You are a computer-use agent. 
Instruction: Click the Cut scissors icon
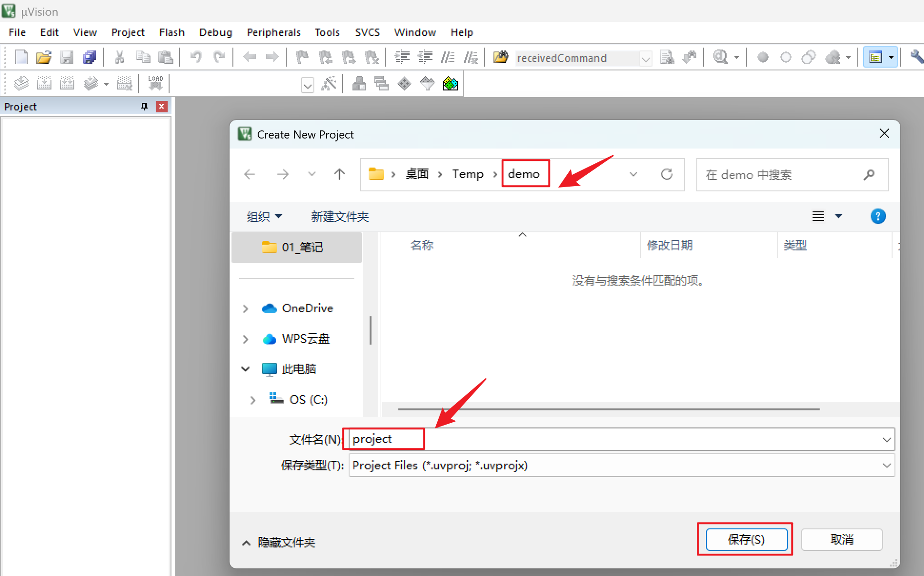120,58
